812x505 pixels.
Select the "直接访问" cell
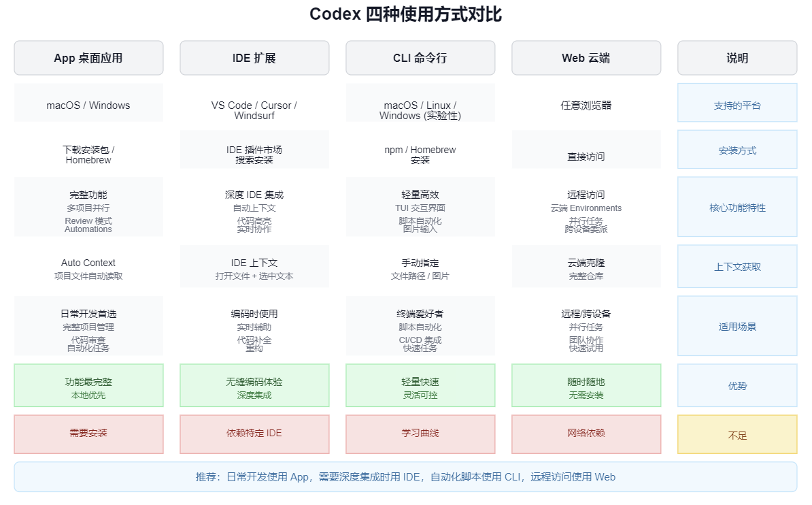586,149
